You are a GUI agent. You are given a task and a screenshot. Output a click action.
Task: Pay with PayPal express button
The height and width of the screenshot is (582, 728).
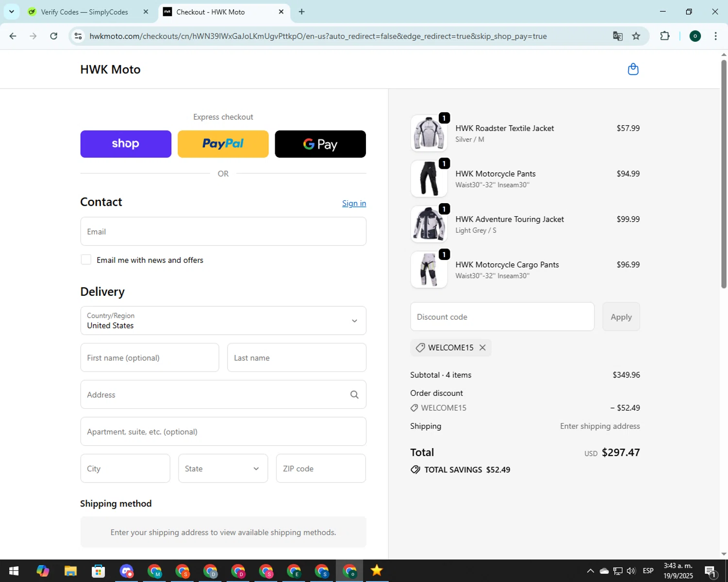[x=223, y=144]
